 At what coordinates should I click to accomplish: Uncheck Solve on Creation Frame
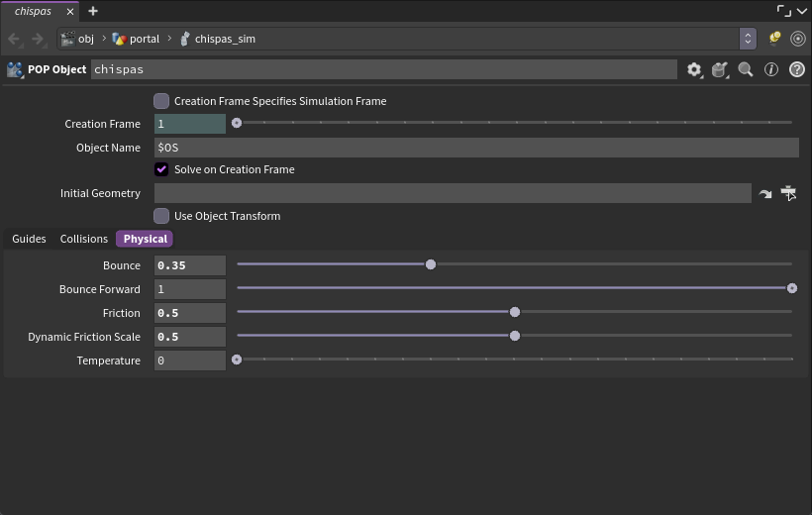(x=161, y=169)
